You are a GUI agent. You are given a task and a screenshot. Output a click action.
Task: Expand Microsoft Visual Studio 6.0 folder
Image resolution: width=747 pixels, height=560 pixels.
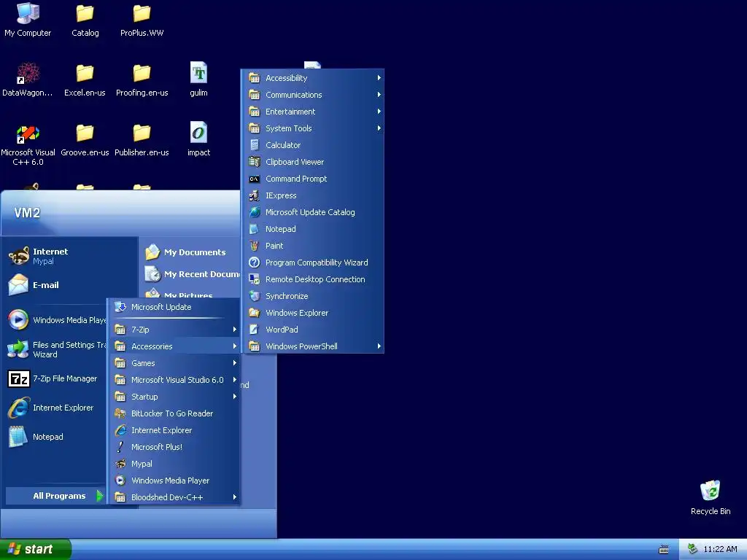(x=174, y=380)
